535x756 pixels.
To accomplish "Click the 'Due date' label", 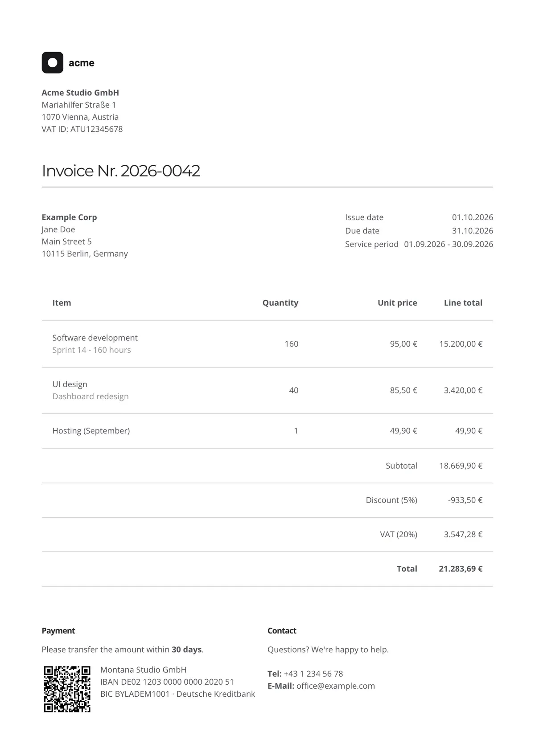I will (x=362, y=231).
